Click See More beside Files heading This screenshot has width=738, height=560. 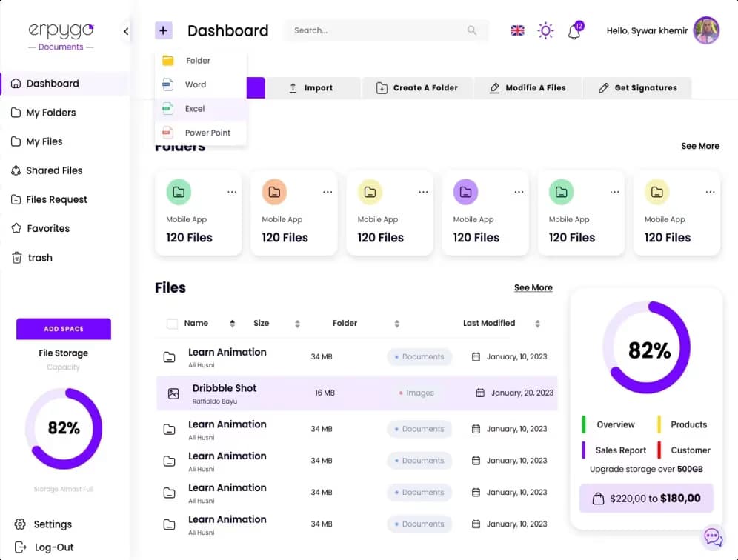pyautogui.click(x=533, y=287)
